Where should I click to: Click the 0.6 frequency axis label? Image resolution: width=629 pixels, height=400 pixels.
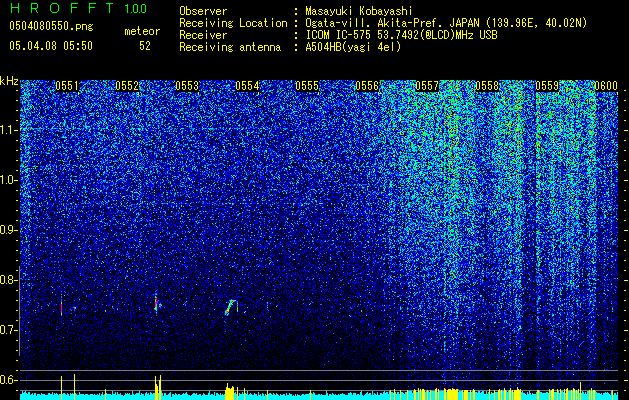point(8,380)
